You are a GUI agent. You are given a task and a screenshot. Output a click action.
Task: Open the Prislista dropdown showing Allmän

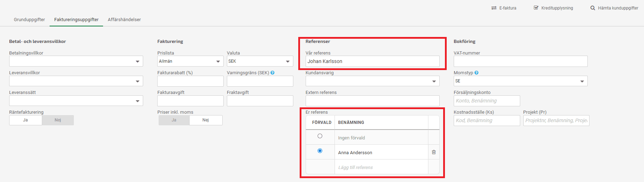(190, 61)
